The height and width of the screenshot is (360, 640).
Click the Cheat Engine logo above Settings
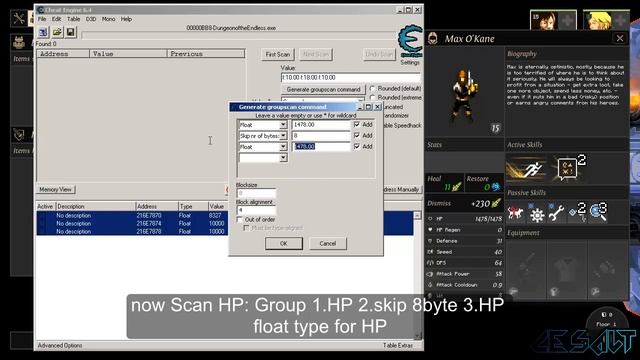coord(410,41)
